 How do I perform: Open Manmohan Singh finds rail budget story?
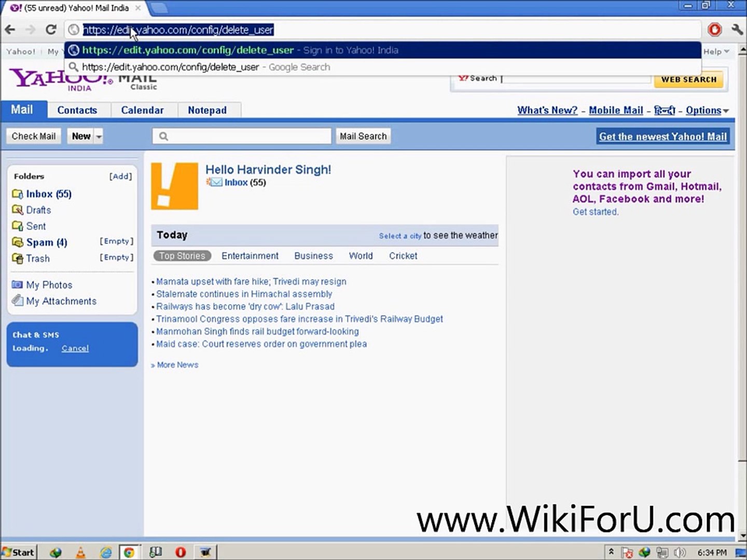(257, 331)
